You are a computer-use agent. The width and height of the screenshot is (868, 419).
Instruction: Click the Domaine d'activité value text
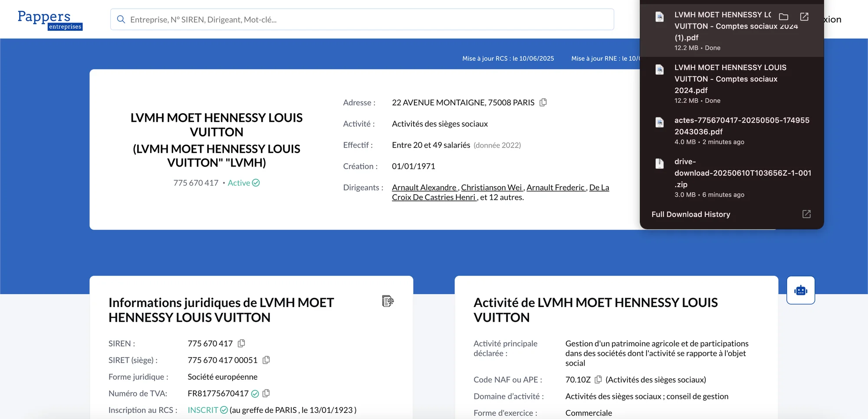(647, 396)
